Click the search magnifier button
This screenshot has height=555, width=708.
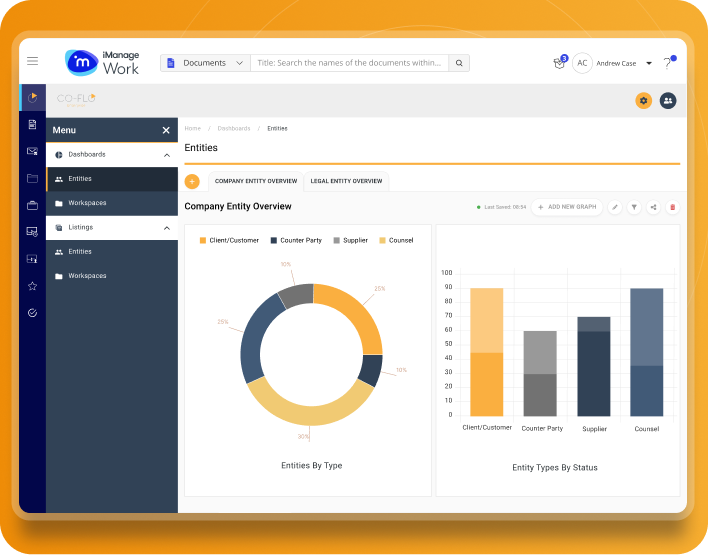(x=459, y=63)
